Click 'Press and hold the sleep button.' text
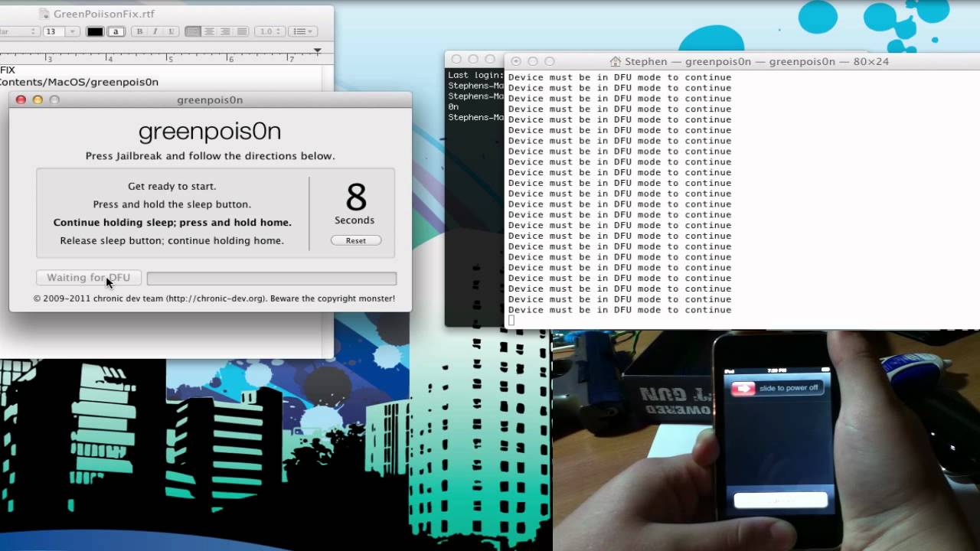The image size is (980, 551). 172,204
